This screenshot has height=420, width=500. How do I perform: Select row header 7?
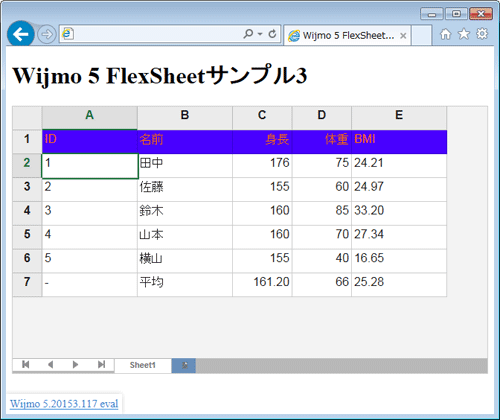[x=27, y=285]
